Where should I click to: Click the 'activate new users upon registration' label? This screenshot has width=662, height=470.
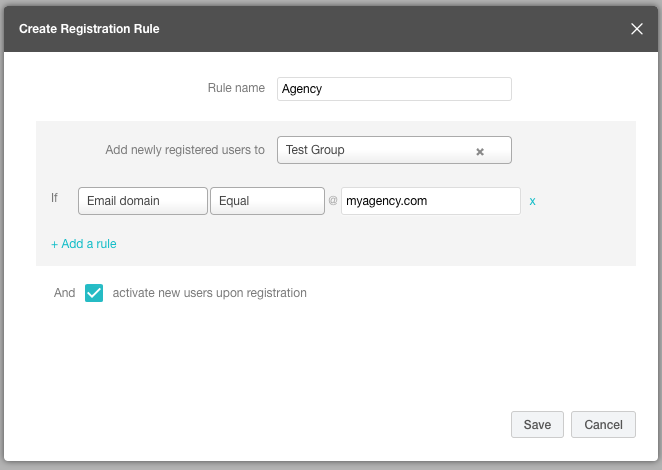click(209, 293)
